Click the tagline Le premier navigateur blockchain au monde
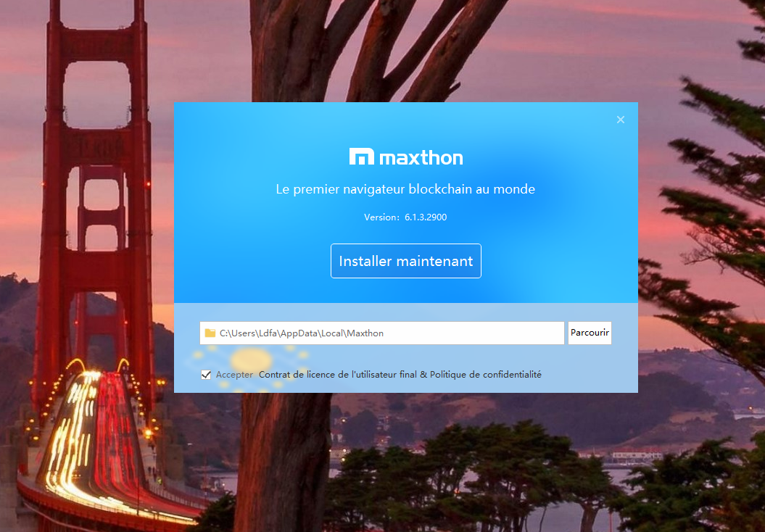 (x=405, y=189)
